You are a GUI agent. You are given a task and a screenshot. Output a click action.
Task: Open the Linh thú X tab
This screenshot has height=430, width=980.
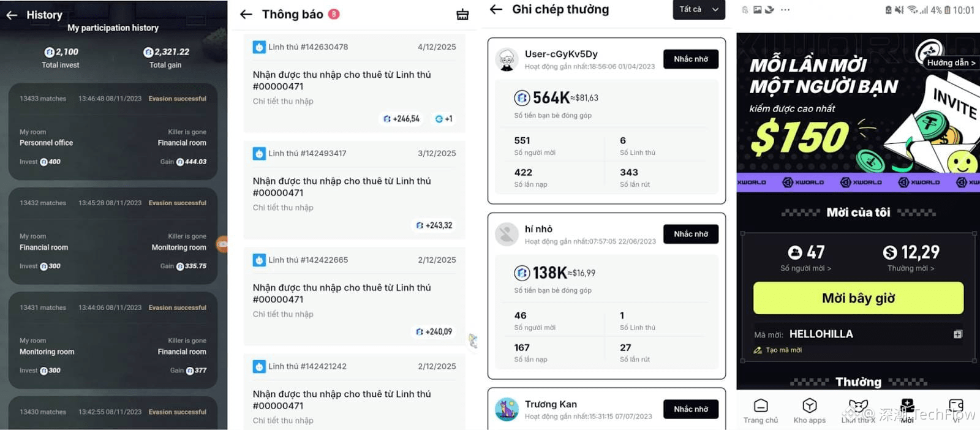pos(858,411)
